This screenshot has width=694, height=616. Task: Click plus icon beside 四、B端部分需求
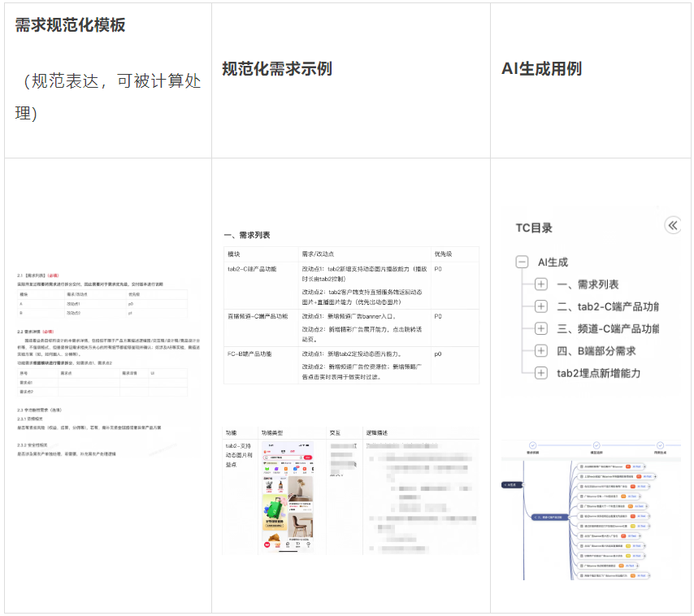coord(541,351)
